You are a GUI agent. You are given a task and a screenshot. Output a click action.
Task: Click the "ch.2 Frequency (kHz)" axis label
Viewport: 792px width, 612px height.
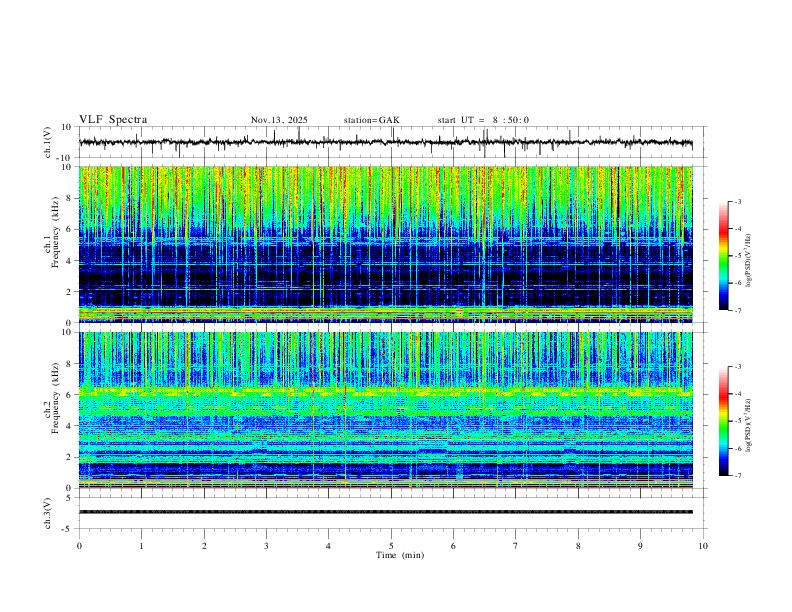52,398
